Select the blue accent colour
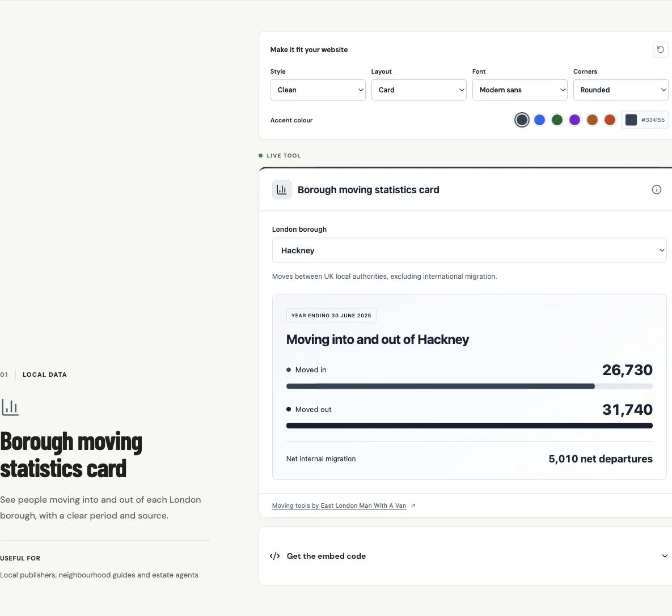The width and height of the screenshot is (672, 616). click(x=539, y=120)
